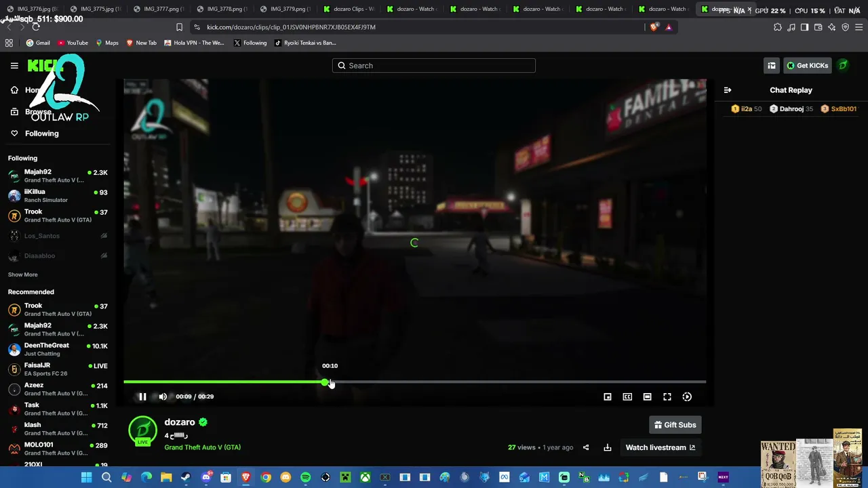Open FaisalJR recommended channel
868x488 pixels.
coord(58,369)
